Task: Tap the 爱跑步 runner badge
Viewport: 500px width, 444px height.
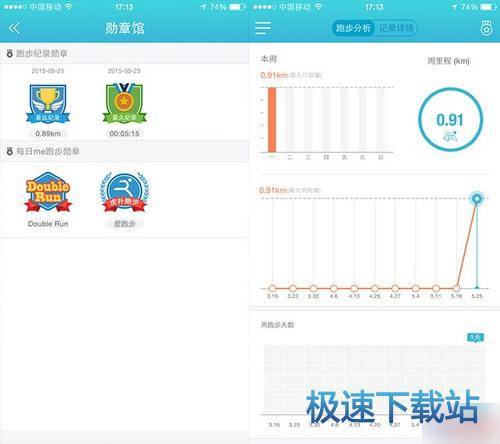Action: pos(124,192)
